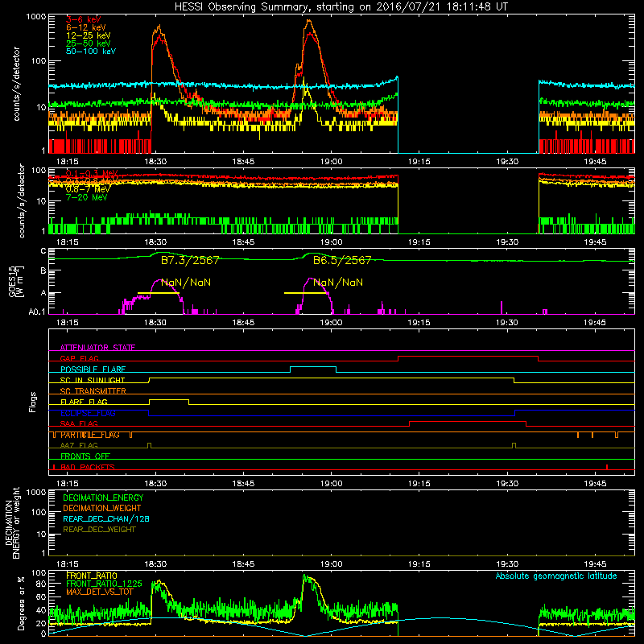The image size is (644, 644).
Task: Click the ECLIPSE_FLAG label
Action: click(x=88, y=413)
